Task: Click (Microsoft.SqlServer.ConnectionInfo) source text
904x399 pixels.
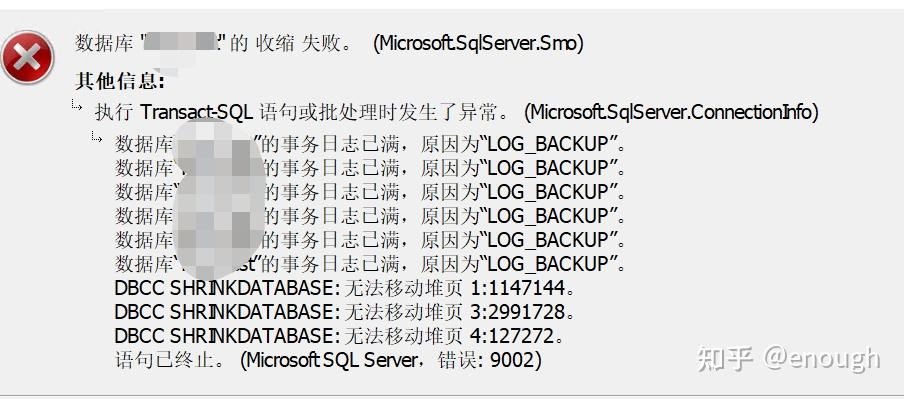Action: [x=671, y=112]
